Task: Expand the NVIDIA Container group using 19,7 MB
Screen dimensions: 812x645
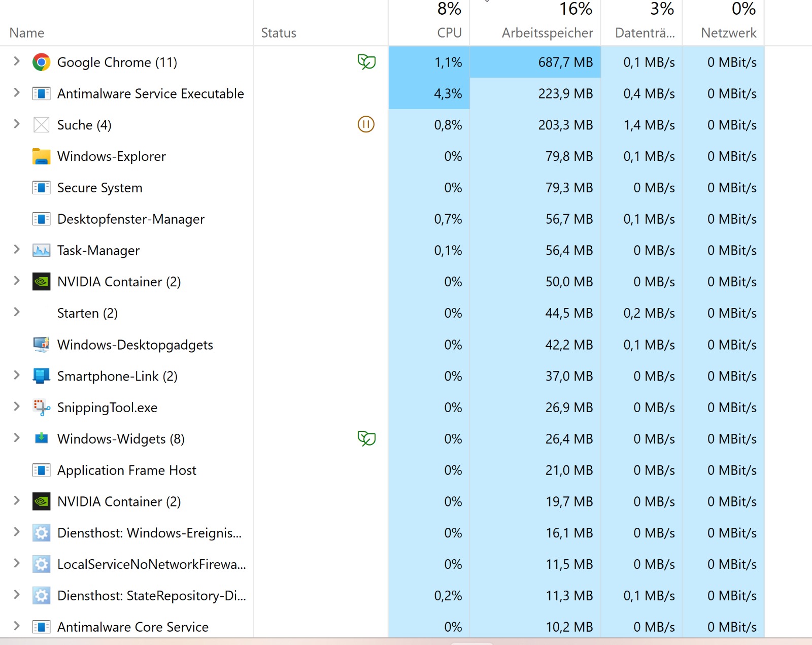Action: [17, 500]
